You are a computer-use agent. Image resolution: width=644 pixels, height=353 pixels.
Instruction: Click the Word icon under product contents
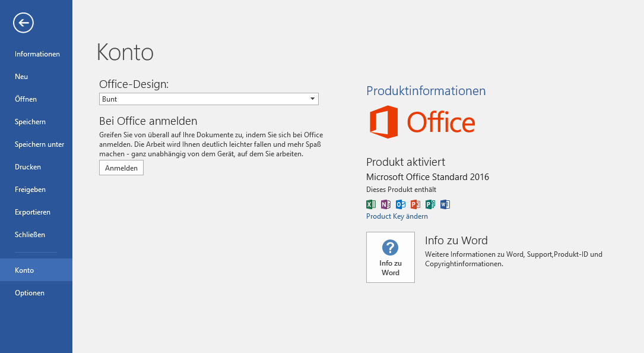tap(445, 204)
